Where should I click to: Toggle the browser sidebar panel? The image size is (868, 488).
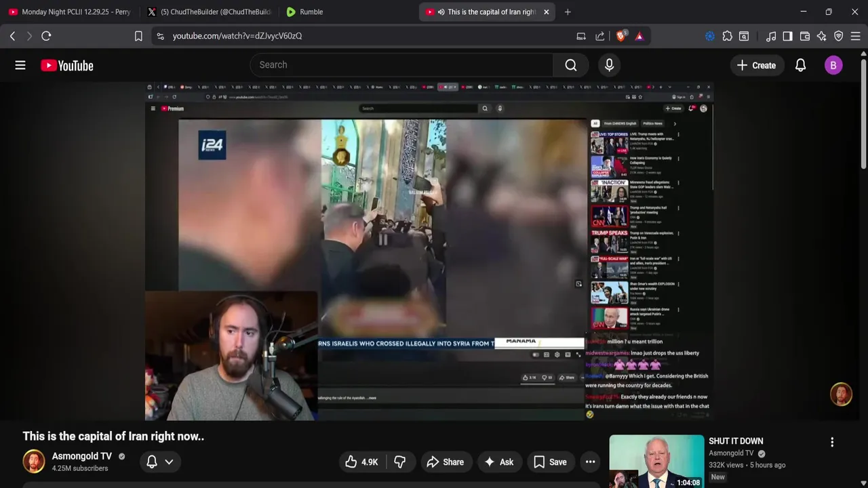787,36
